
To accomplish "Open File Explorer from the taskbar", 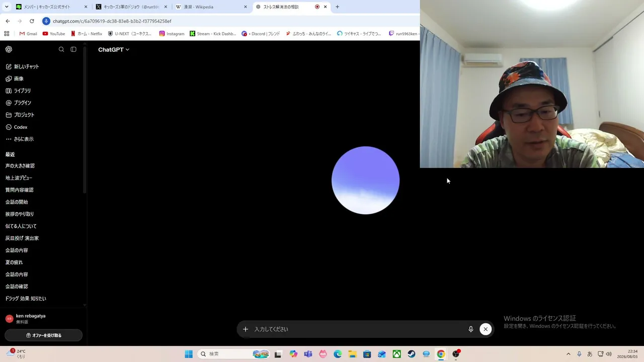I will click(352, 354).
